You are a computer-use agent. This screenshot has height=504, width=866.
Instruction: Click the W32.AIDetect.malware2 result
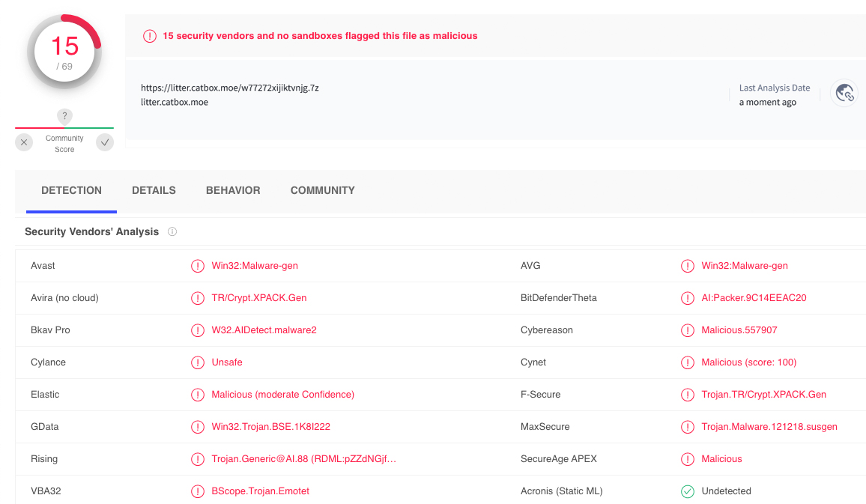tap(264, 330)
